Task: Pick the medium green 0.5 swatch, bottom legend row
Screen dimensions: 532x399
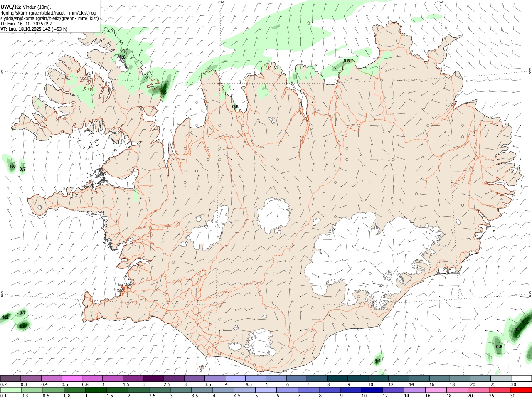Action: tap(54, 390)
